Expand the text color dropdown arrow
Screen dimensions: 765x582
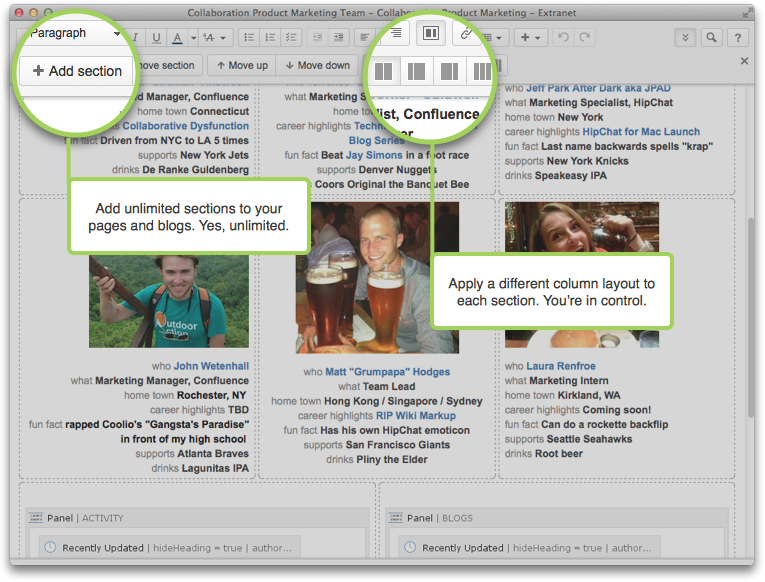193,38
